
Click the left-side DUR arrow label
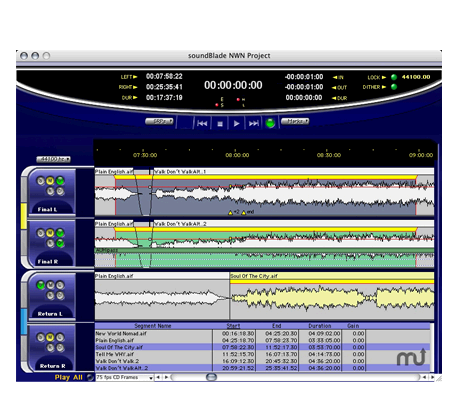pyautogui.click(x=130, y=98)
